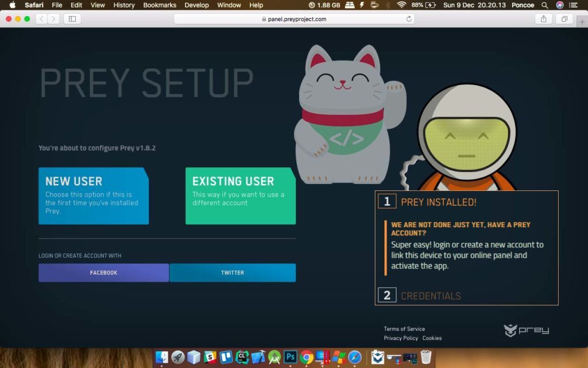Add a new tab with the plus button
This screenshot has width=588, height=368.
pyautogui.click(x=582, y=22)
